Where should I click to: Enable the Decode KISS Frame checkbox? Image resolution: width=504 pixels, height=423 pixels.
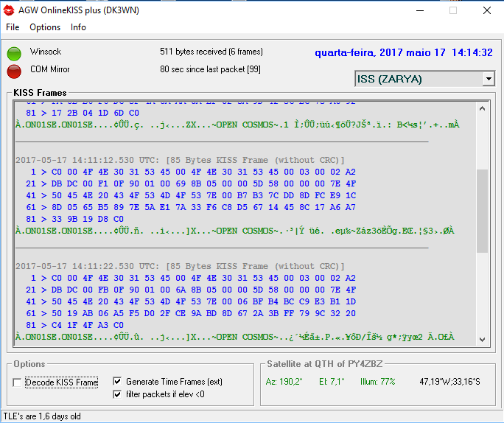[x=17, y=382]
